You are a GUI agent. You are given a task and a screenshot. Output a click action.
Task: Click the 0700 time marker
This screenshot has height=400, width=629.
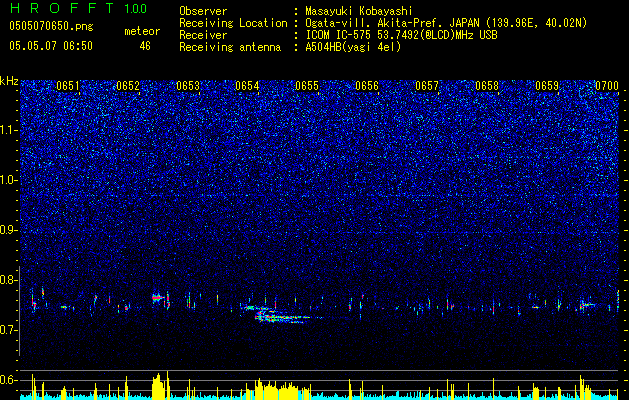[607, 86]
